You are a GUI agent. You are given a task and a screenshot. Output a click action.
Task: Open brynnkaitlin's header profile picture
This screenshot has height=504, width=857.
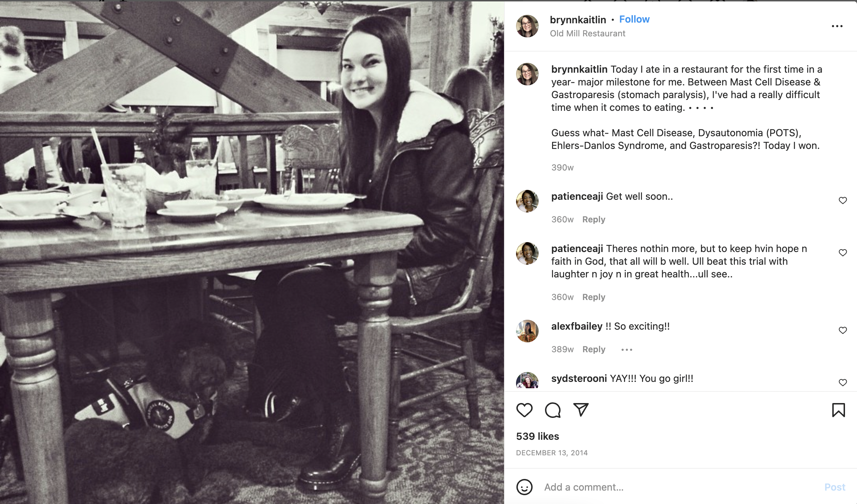coord(527,26)
